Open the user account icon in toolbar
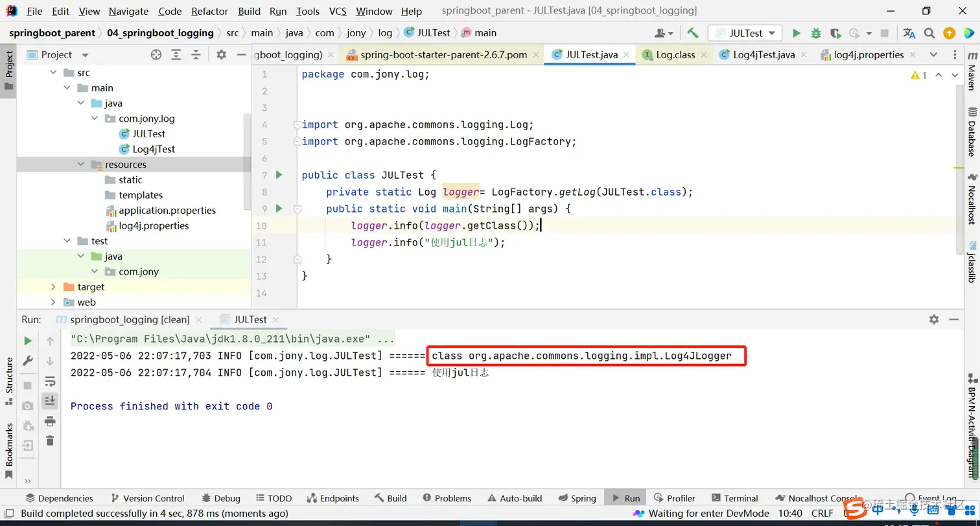The width and height of the screenshot is (980, 526). click(x=664, y=33)
